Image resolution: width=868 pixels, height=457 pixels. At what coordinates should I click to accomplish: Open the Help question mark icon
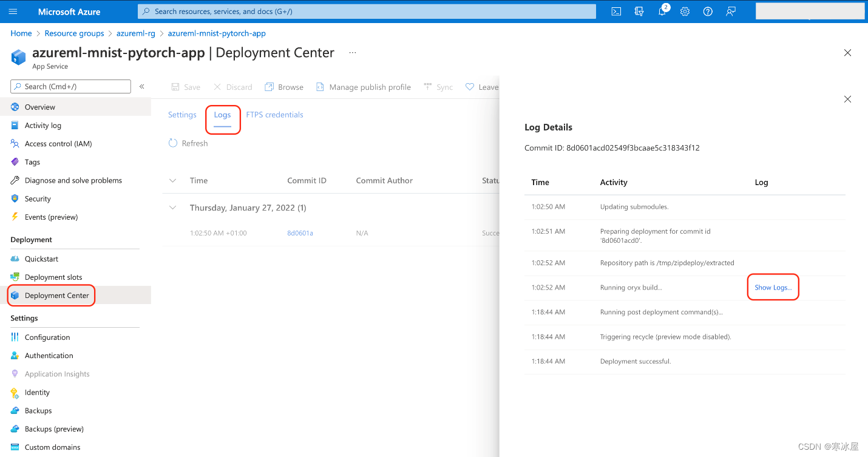point(708,12)
